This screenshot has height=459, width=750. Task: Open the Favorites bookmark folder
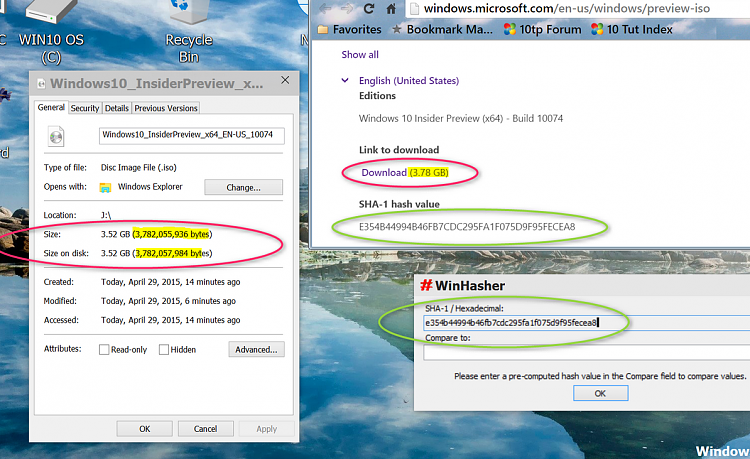[350, 30]
